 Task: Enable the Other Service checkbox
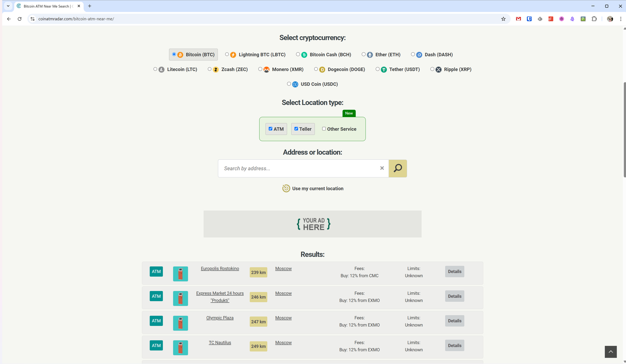click(324, 129)
